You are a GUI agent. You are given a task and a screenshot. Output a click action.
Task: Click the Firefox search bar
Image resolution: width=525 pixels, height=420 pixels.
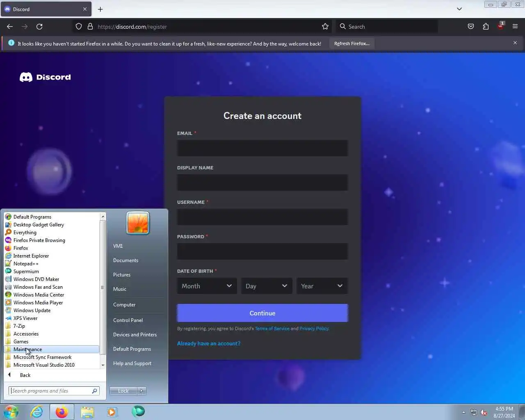coord(387,27)
